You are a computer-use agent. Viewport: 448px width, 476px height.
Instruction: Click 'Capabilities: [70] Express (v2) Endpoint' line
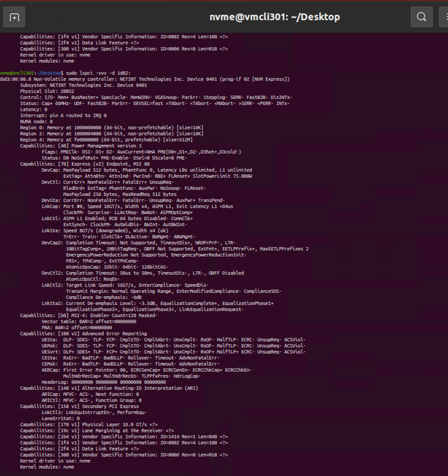85,164
